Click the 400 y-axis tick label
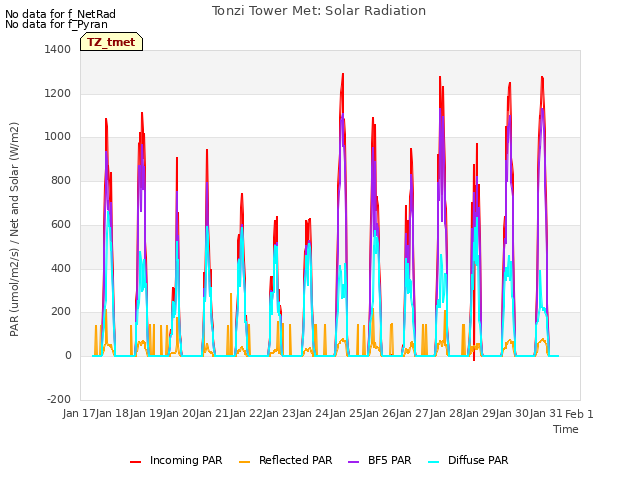 pos(61,268)
